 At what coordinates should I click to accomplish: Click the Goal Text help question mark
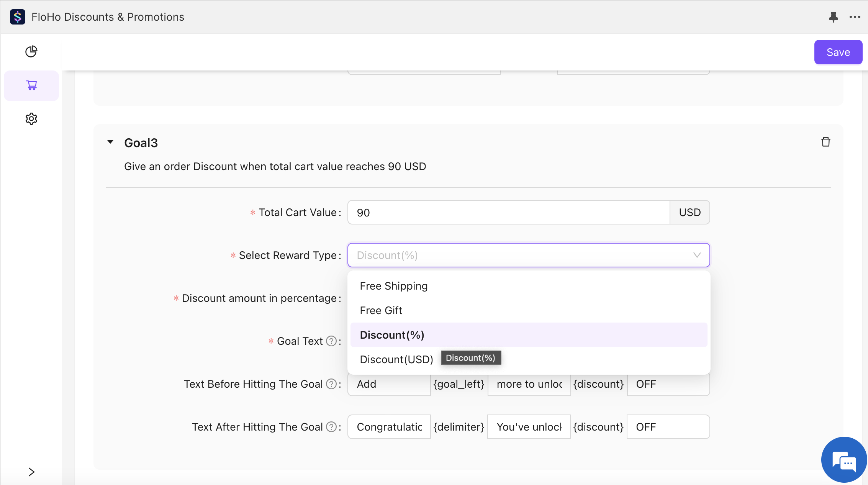tap(331, 341)
